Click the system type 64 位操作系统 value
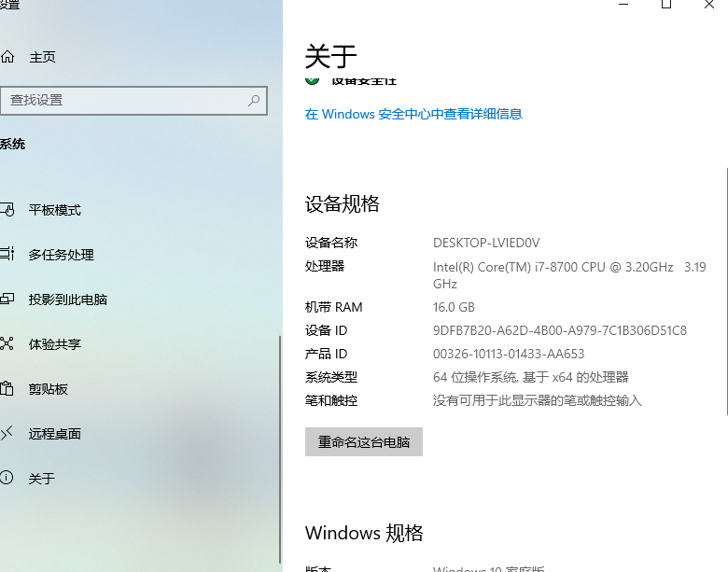728x572 pixels. (x=531, y=377)
